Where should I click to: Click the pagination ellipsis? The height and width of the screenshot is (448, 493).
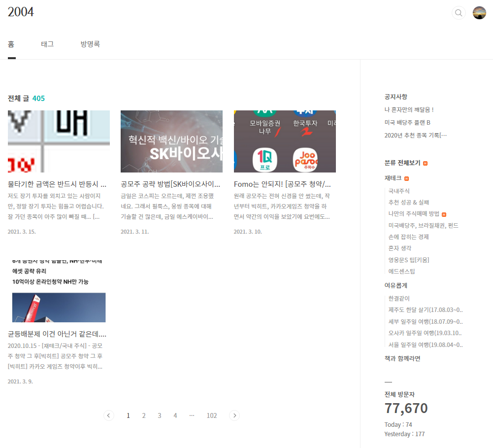tap(192, 415)
